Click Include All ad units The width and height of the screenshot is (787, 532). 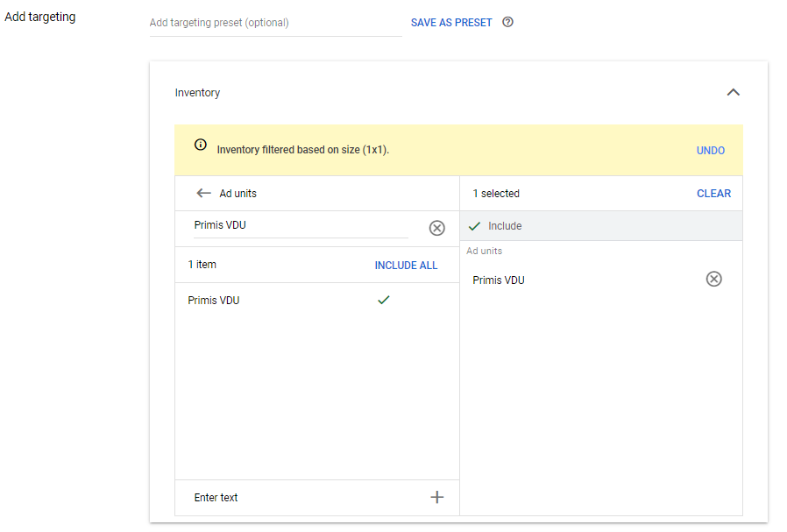pyautogui.click(x=406, y=266)
